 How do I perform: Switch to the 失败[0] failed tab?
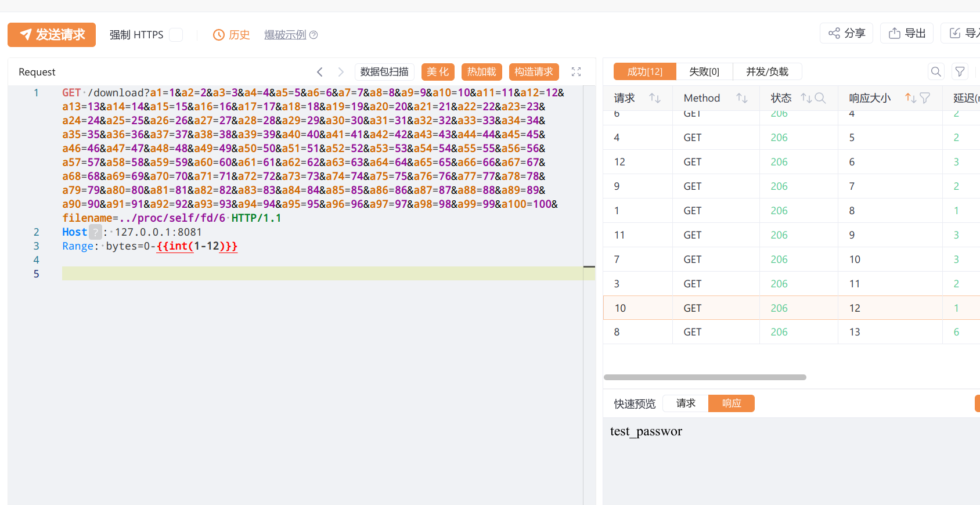coord(704,72)
